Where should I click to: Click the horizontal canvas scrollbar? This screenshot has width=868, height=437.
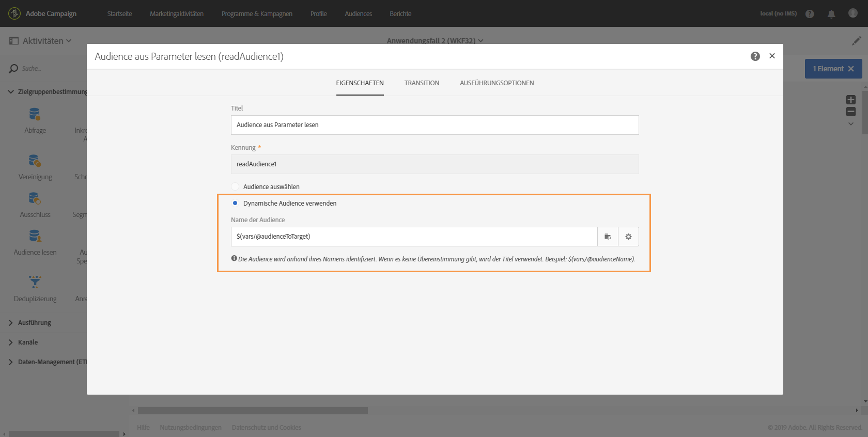click(x=253, y=410)
